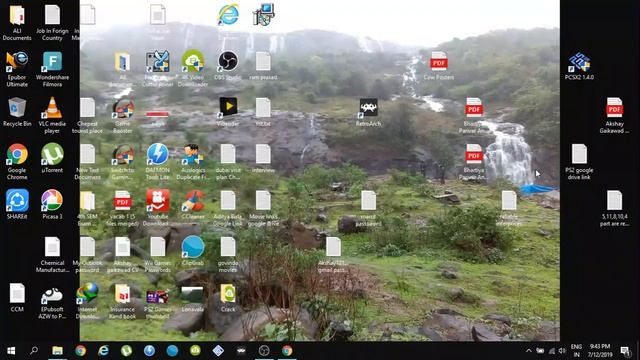Viewport: 640px width, 360px height.
Task: Launch Wondershare Filmora shortcut
Action: tap(52, 61)
